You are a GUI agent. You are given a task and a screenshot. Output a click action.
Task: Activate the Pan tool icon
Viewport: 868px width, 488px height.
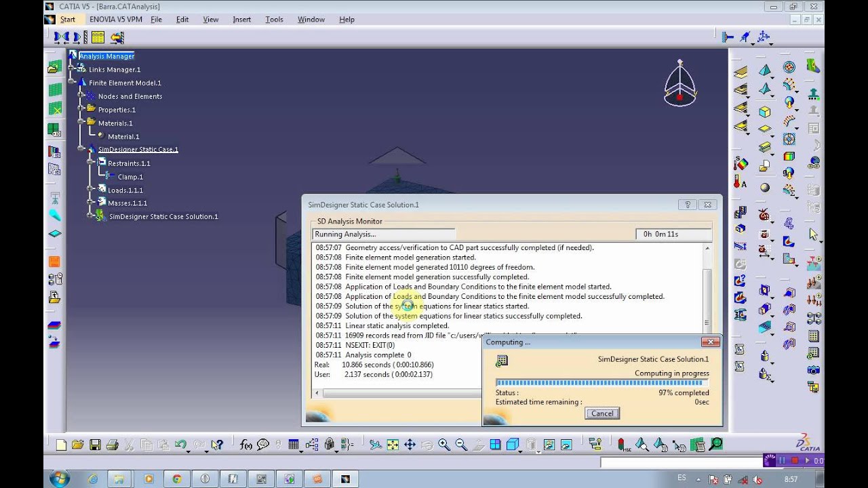click(x=410, y=445)
